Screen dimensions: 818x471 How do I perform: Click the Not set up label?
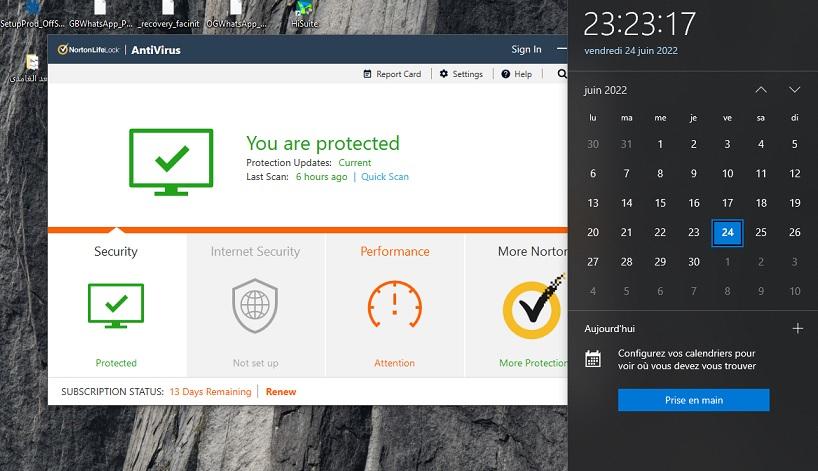click(256, 363)
